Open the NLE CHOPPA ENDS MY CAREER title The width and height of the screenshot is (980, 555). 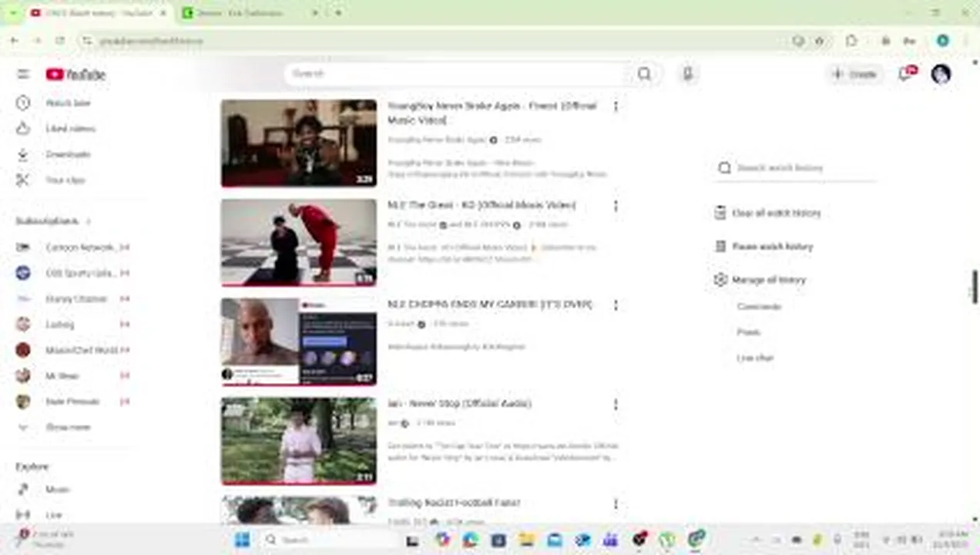click(490, 304)
